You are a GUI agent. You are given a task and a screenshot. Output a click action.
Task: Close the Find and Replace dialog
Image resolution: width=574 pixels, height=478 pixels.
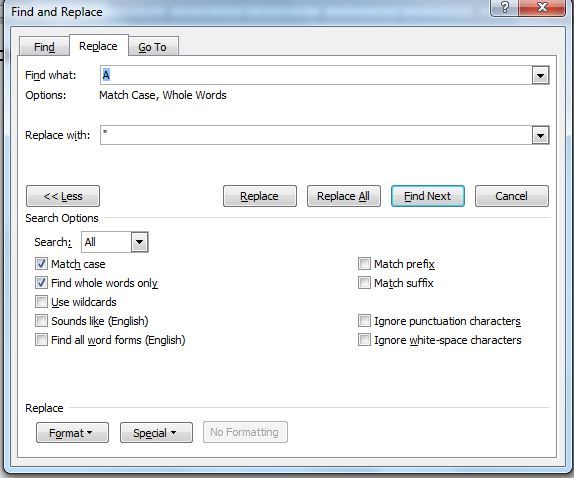pyautogui.click(x=542, y=8)
